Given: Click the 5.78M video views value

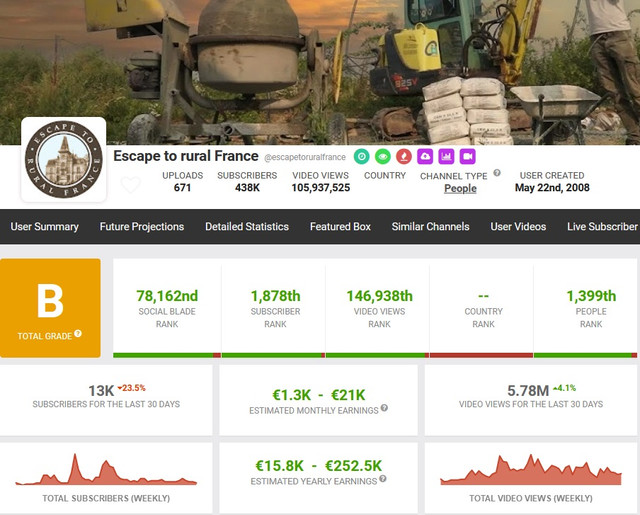Looking at the screenshot, I should 528,391.
